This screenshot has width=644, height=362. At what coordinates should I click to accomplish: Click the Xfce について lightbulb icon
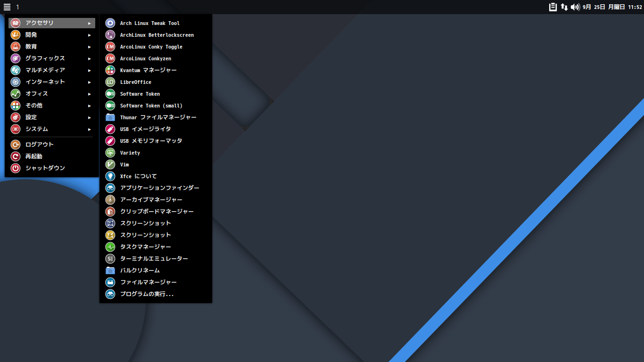110,176
